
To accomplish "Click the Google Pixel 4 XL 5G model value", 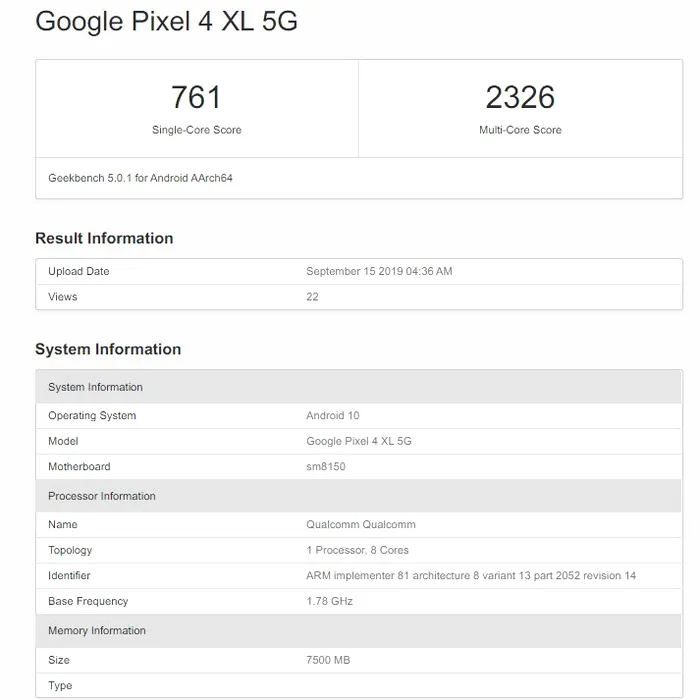I will 358,441.
